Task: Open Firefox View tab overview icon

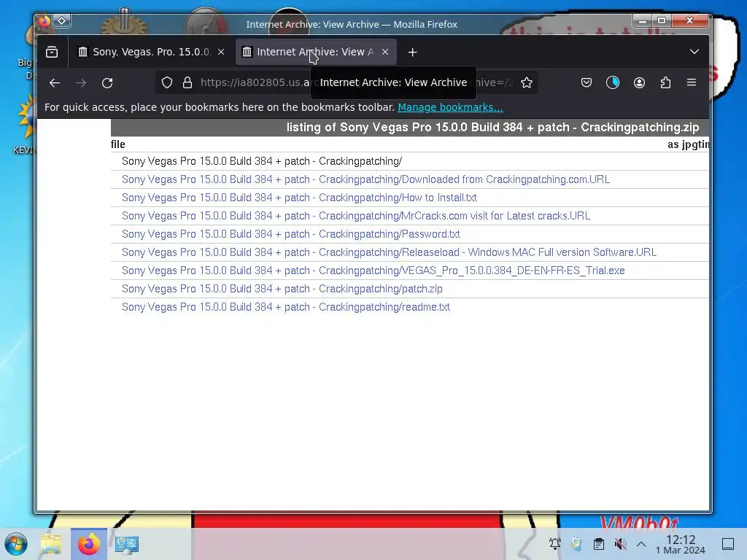Action: (52, 52)
